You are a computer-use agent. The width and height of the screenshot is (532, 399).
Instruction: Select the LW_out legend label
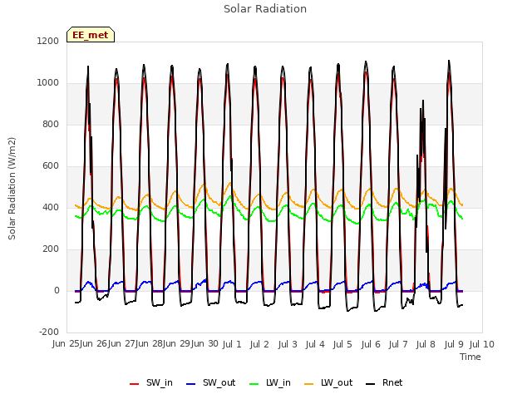337,382
